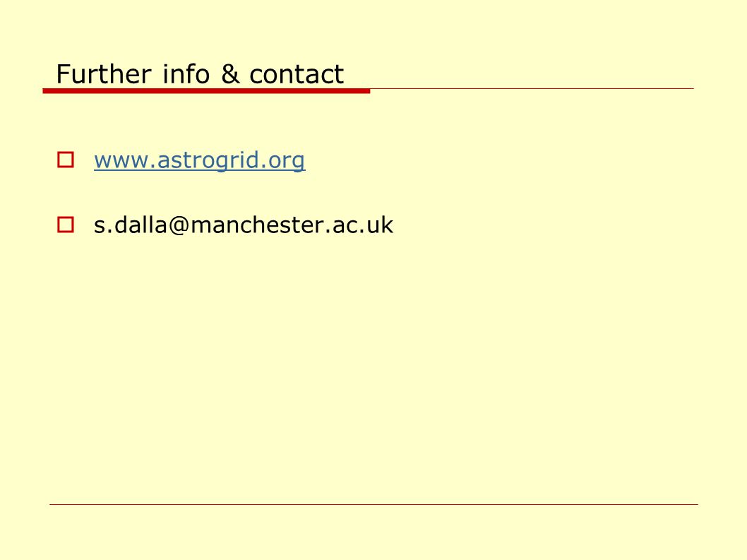Open the www.astrogrid.org hyperlink
Screen dimensions: 747x560
[x=200, y=161]
